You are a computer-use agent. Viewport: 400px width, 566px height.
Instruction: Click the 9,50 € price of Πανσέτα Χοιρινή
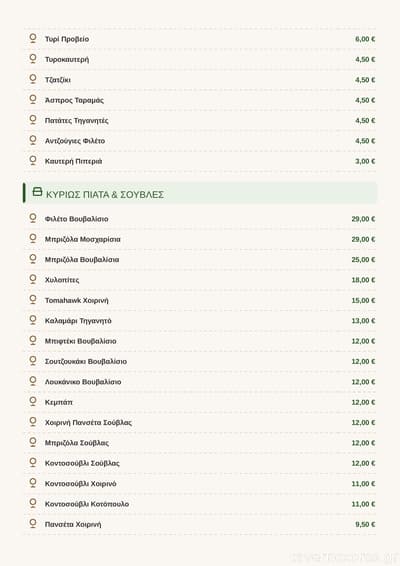pyautogui.click(x=365, y=524)
